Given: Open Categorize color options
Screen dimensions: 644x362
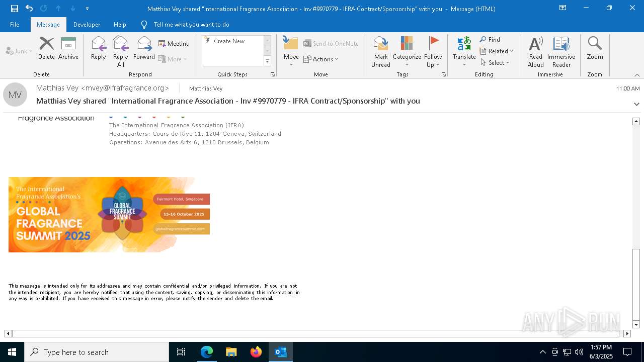Looking at the screenshot, I should pos(407,52).
